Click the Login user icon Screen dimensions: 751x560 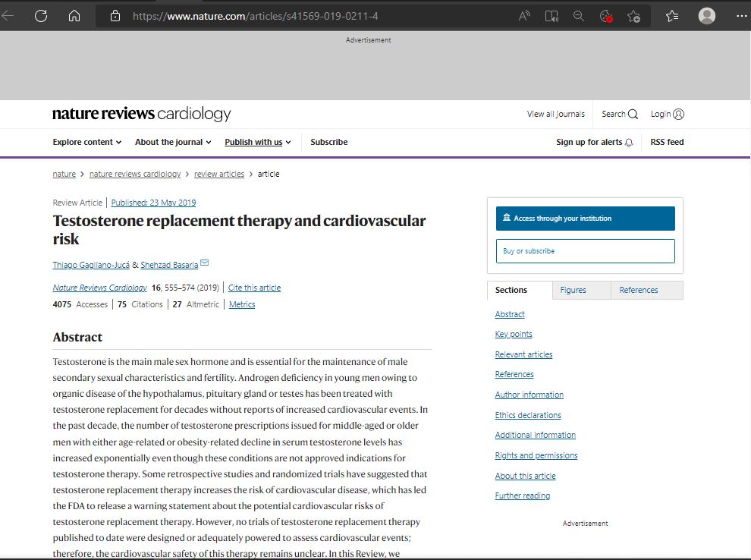679,114
